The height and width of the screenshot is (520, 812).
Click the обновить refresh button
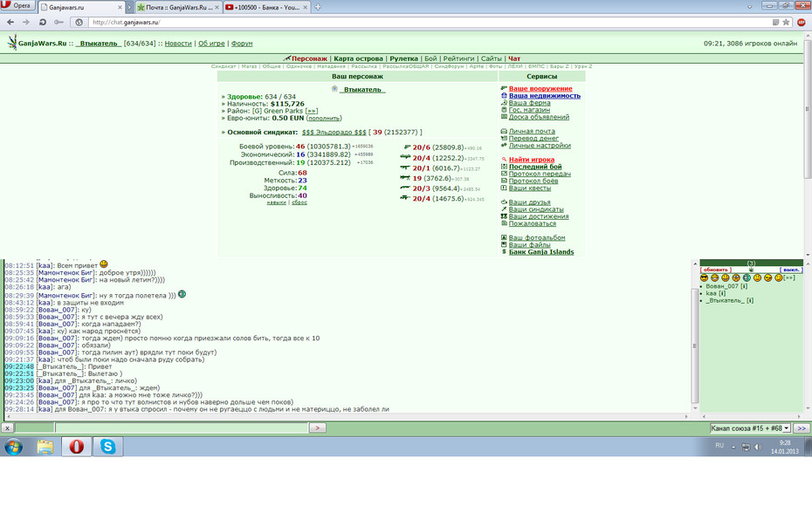point(715,270)
